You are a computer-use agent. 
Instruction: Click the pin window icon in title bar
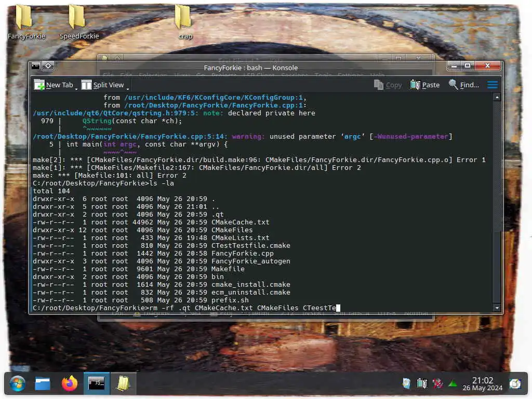tap(48, 66)
